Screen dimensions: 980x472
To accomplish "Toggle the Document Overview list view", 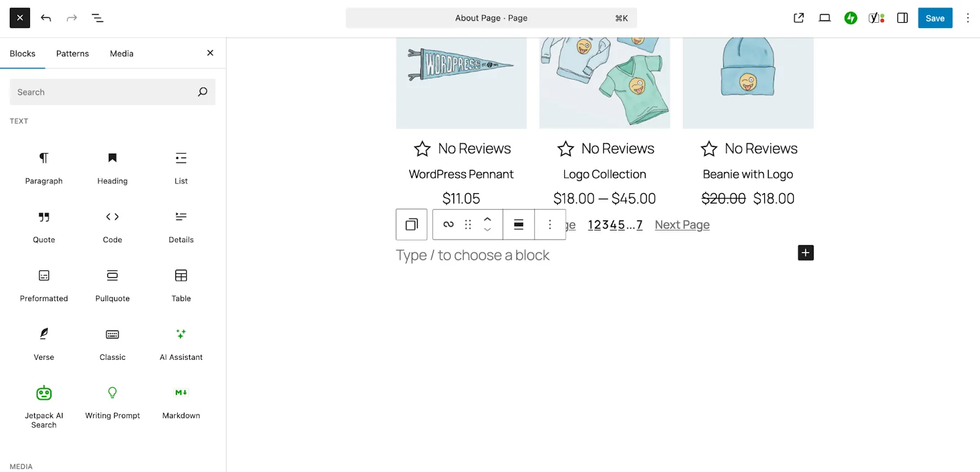I will point(97,18).
